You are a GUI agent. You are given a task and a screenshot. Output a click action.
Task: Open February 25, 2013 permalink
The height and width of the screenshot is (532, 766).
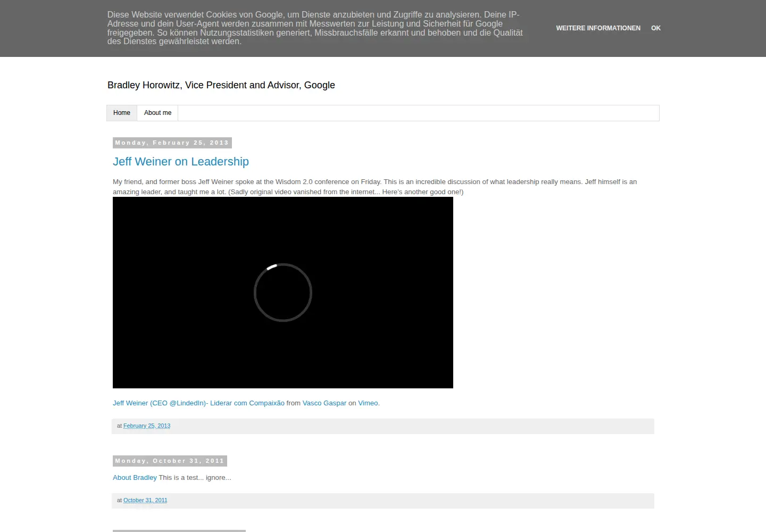tap(147, 426)
